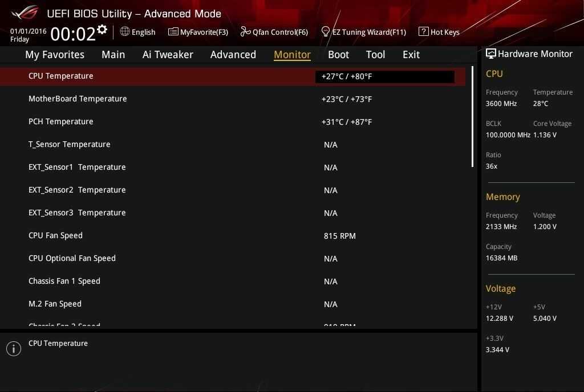The width and height of the screenshot is (584, 392).
Task: Choose the PCH Temperature entry
Action: click(x=60, y=121)
